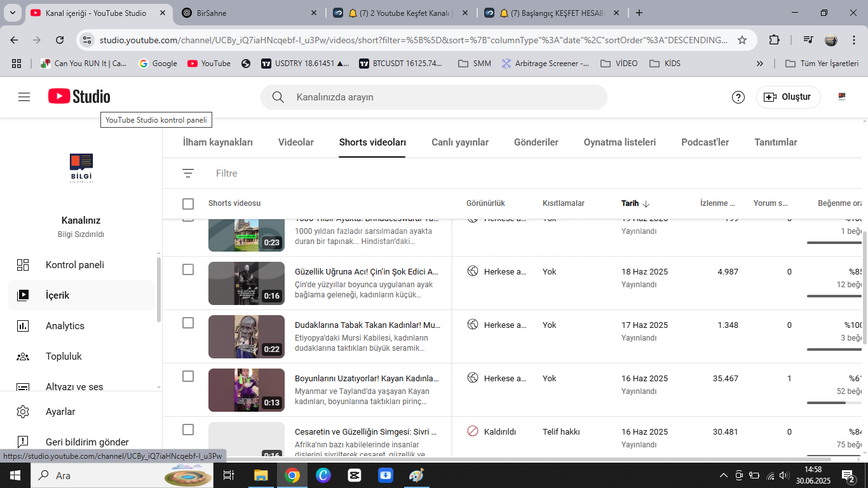Click the like ratio bar of Boyunlarını Uzatıyorlar
Image resolution: width=868 pixels, height=488 pixels.
834,403
